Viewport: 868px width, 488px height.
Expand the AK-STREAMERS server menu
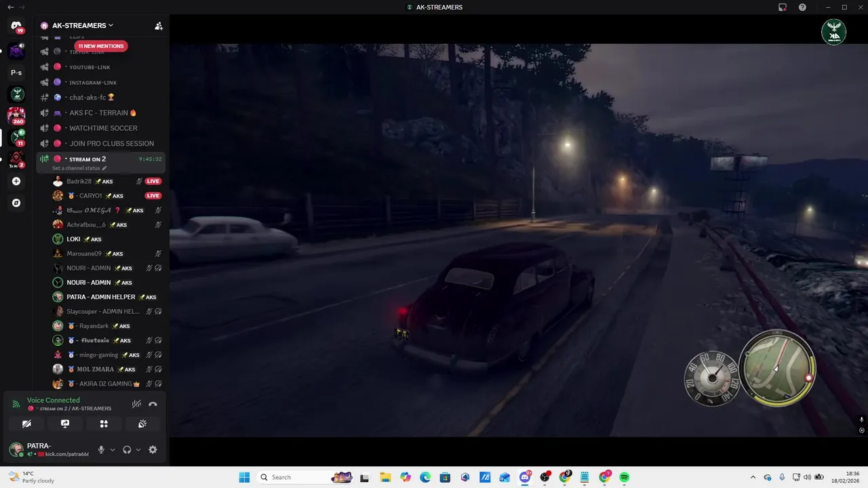[83, 26]
